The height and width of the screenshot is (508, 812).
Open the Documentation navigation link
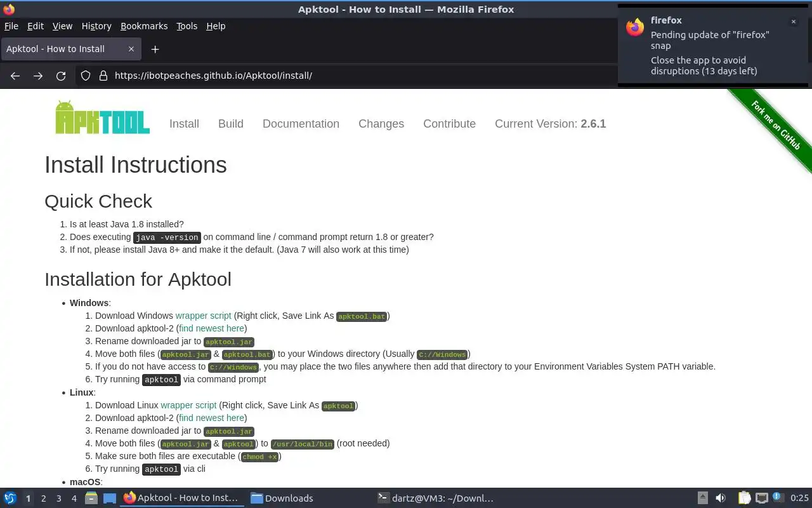[x=301, y=124]
